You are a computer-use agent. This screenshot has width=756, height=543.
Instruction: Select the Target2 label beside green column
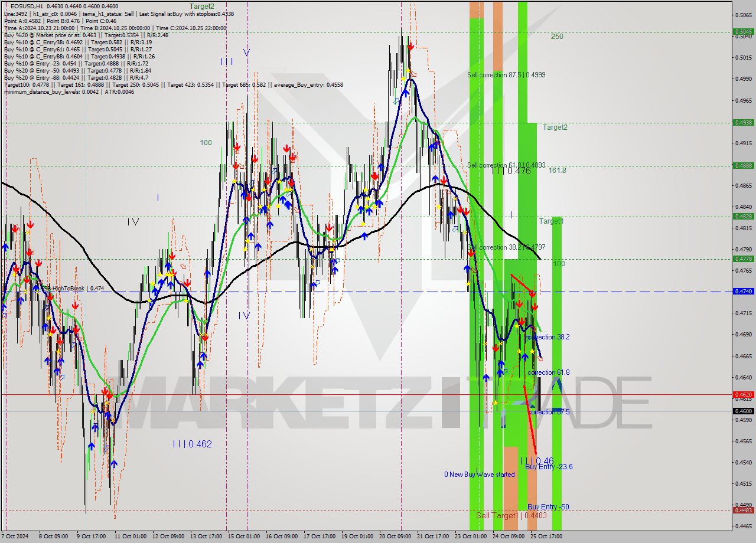(555, 127)
